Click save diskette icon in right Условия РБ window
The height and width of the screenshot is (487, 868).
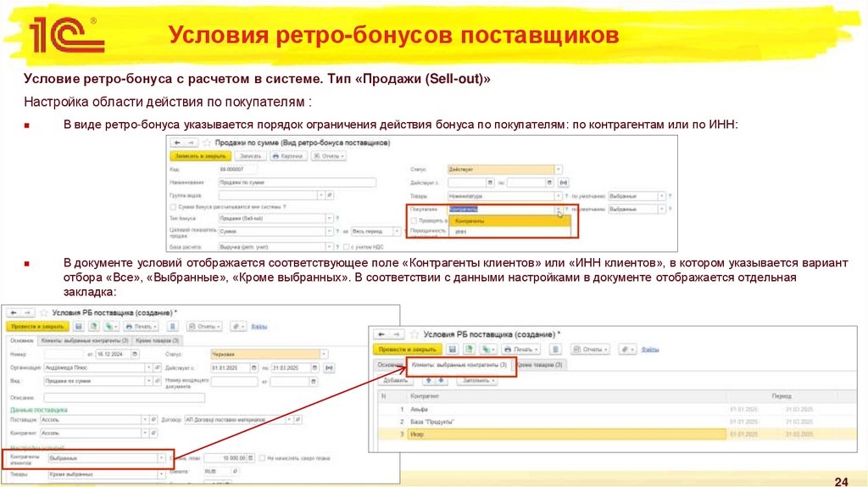pos(453,350)
